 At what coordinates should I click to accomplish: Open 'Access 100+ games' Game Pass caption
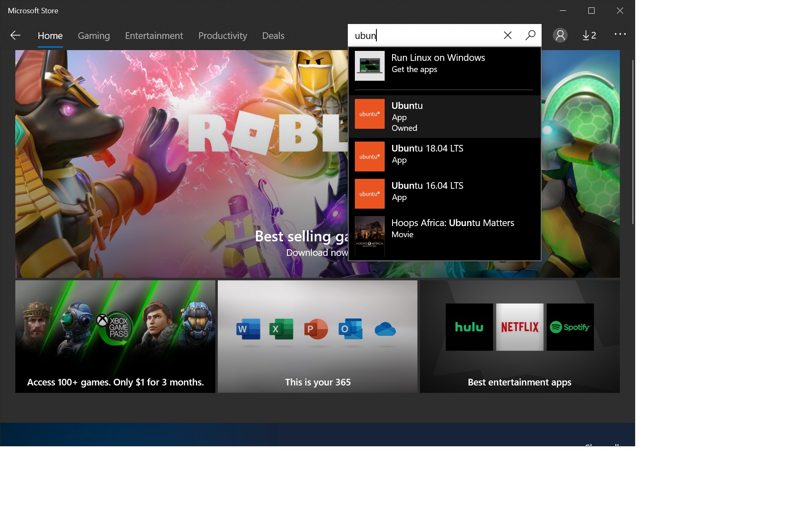point(116,382)
